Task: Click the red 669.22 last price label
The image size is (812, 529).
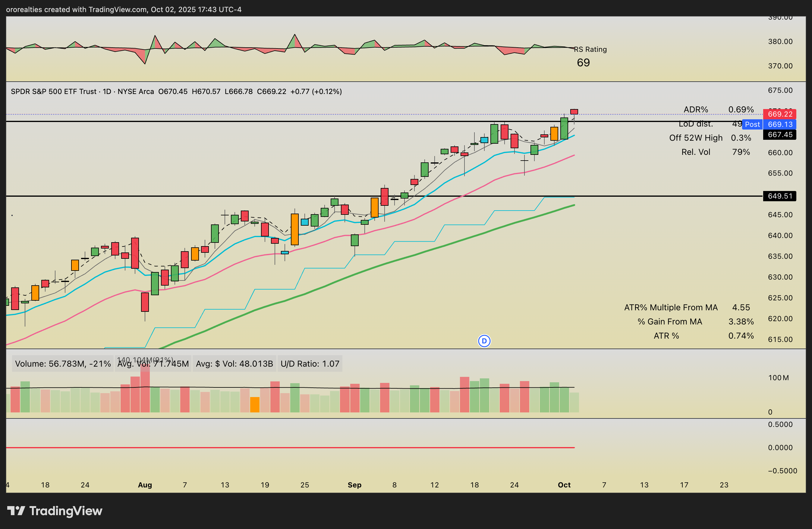Action: coord(779,114)
